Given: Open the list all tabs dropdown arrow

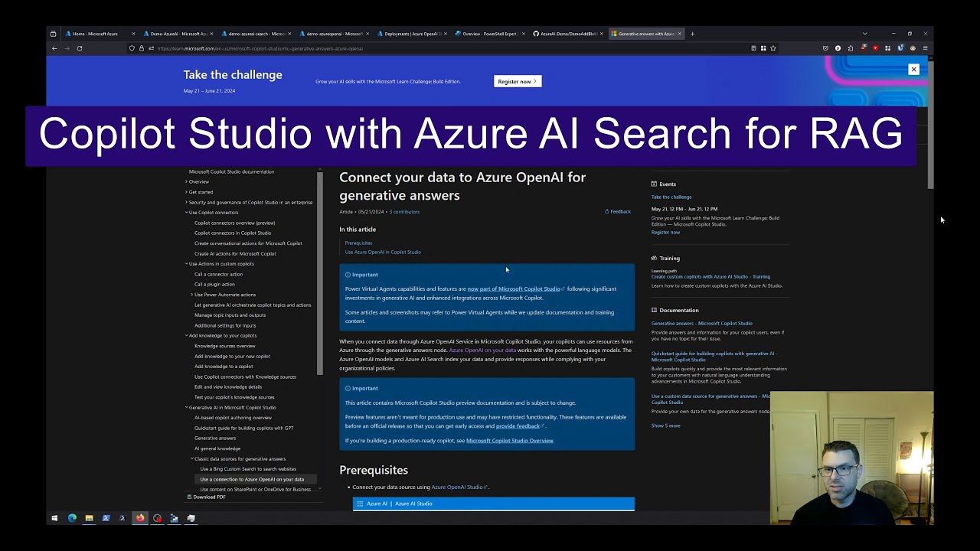Looking at the screenshot, I should point(864,34).
